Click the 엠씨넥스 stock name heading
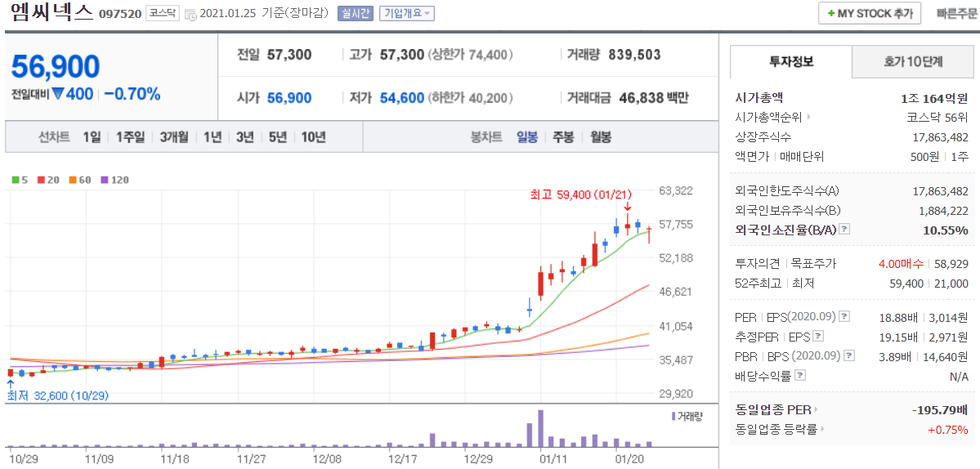The height and width of the screenshot is (469, 980). point(51,12)
